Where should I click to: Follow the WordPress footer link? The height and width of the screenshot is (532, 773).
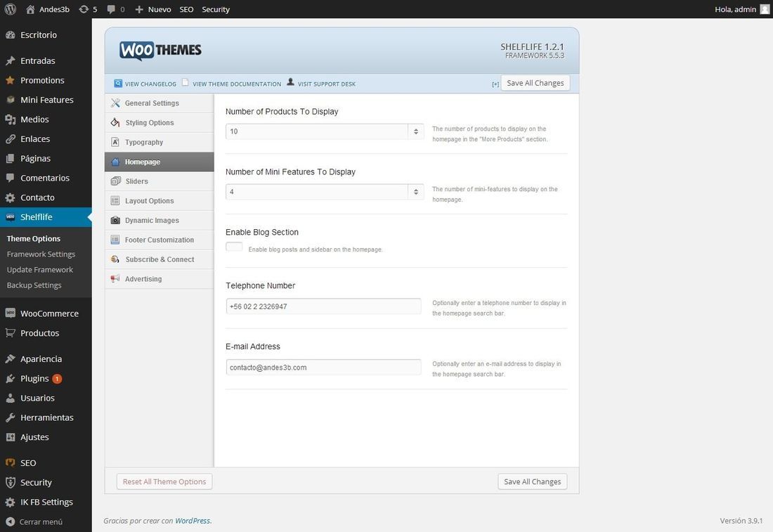point(193,521)
